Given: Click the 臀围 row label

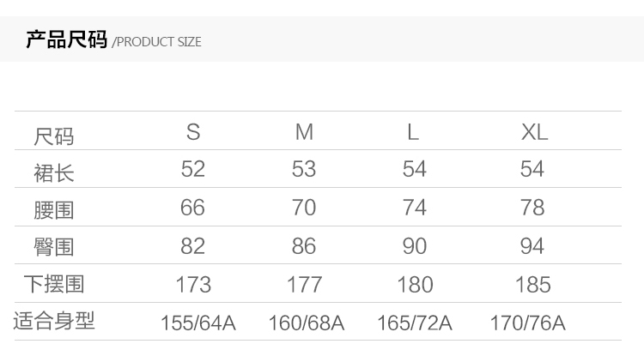Looking at the screenshot, I should (x=54, y=247).
